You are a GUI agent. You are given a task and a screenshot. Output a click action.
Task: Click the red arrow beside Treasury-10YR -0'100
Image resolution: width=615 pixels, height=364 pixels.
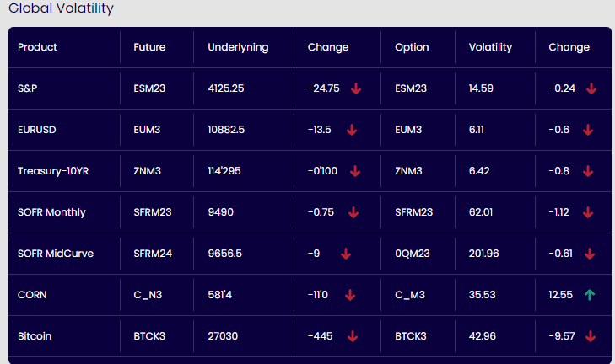354,171
